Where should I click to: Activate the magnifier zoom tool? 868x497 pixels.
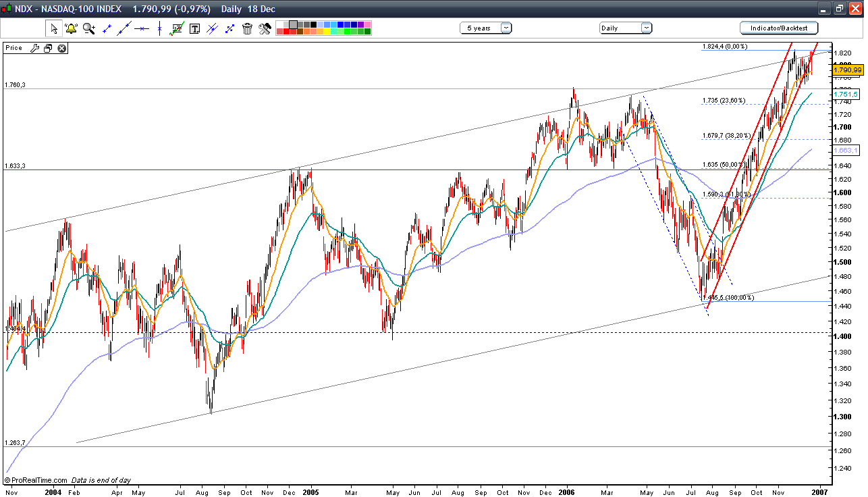(x=89, y=28)
